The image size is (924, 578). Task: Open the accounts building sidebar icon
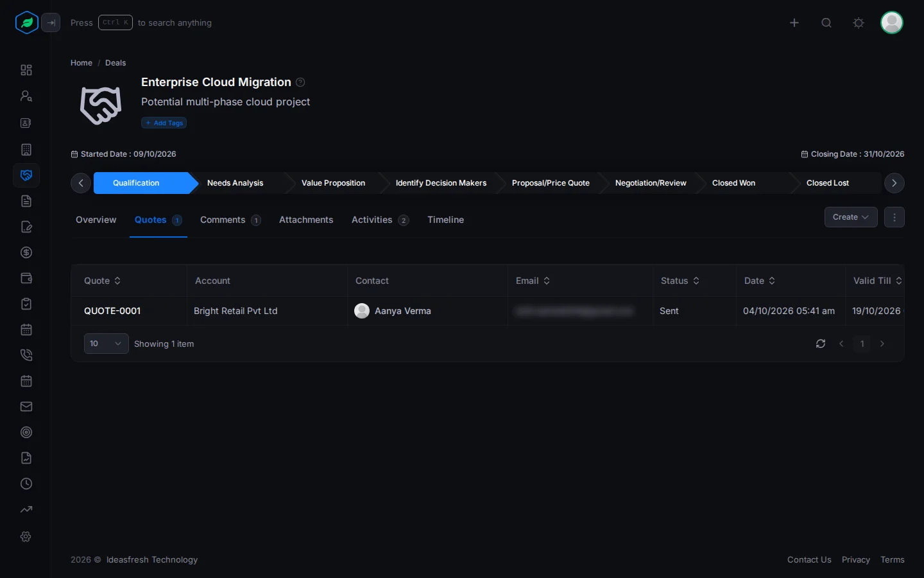26,150
